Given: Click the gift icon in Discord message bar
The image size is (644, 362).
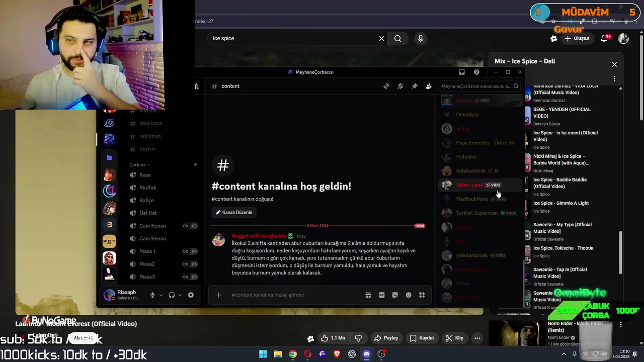Looking at the screenshot, I should pyautogui.click(x=368, y=295).
